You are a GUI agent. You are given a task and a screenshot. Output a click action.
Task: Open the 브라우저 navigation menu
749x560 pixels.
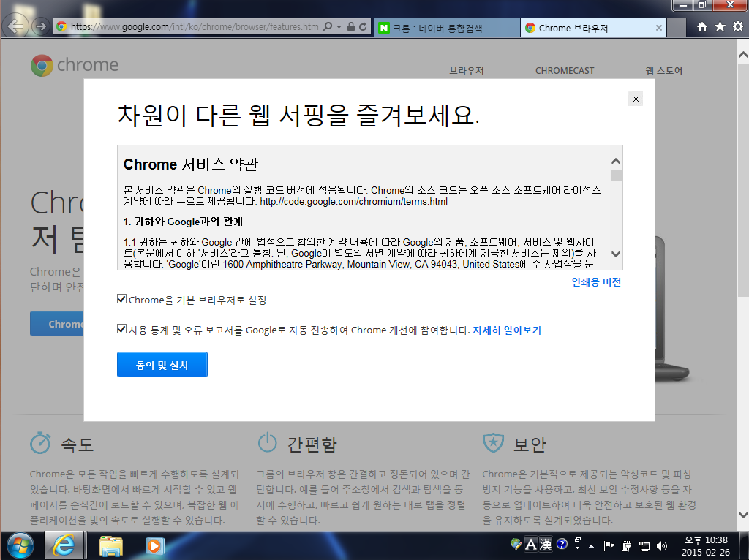[466, 71]
